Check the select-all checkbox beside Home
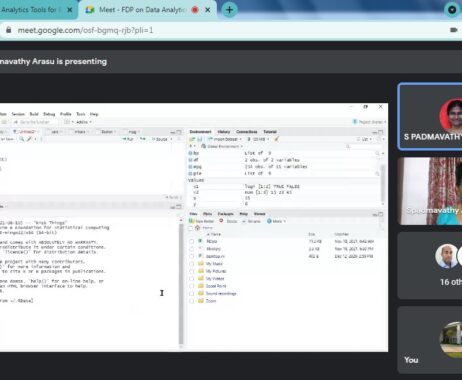Screen dimensions: 462x380 point(191,228)
